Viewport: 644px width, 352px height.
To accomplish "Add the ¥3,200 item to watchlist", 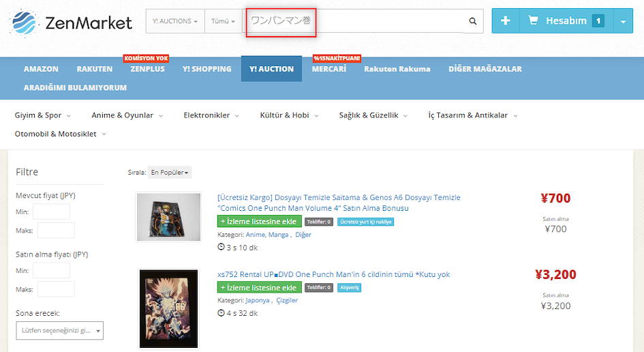I will point(259,287).
